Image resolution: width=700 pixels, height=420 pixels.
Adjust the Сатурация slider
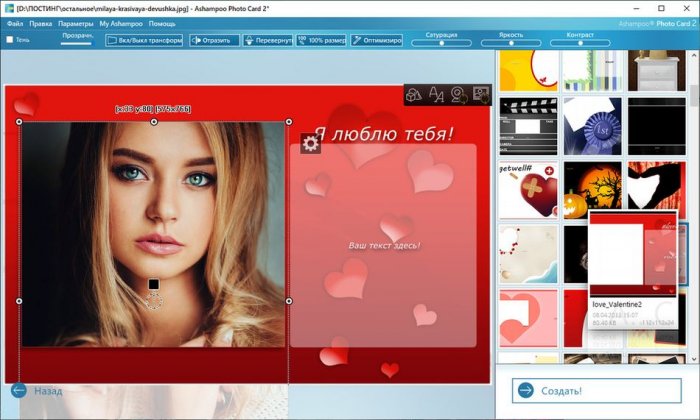pos(442,43)
